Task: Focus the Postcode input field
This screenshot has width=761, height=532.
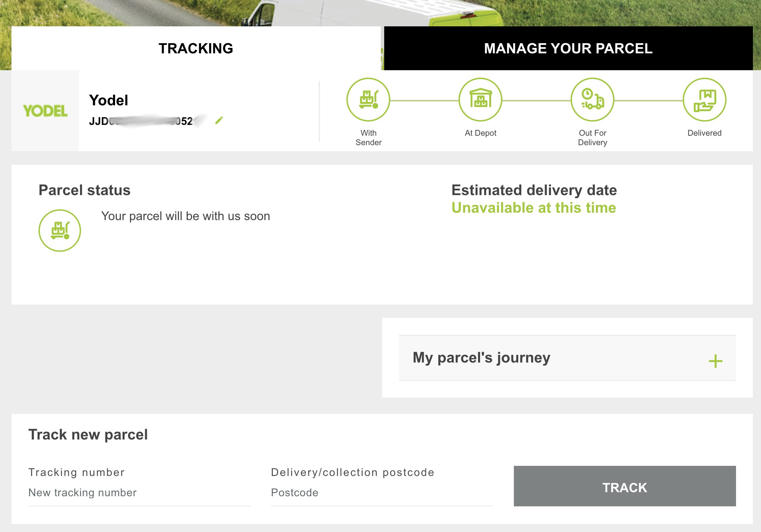Action: [382, 493]
